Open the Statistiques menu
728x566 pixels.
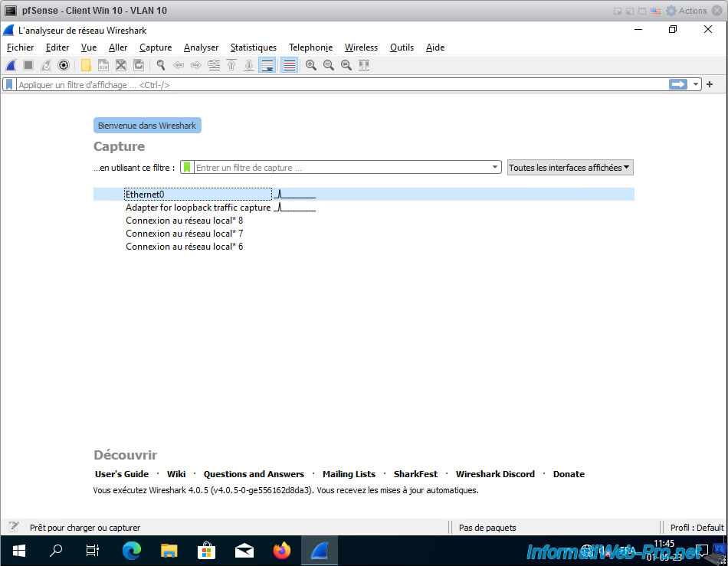pyautogui.click(x=254, y=47)
